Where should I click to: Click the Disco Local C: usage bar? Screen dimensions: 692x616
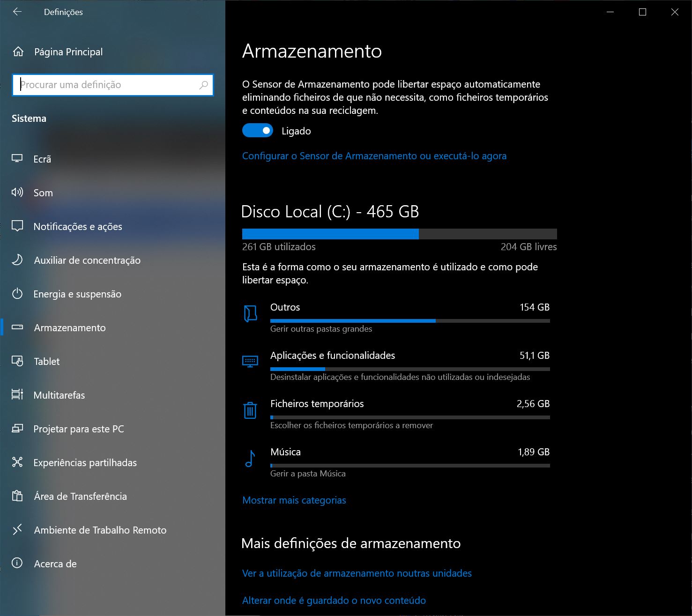coord(400,234)
